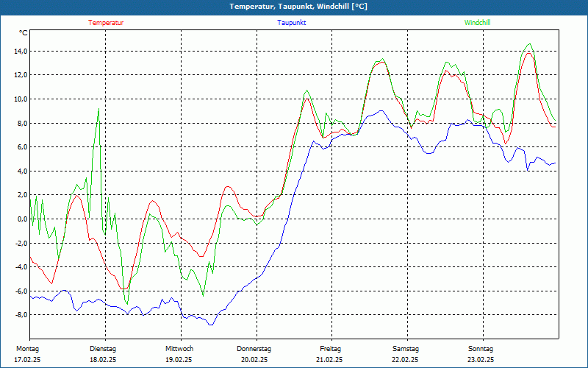This screenshot has height=368, width=588.
Task: Click the 10,0 y-axis value label
Action: point(21,99)
